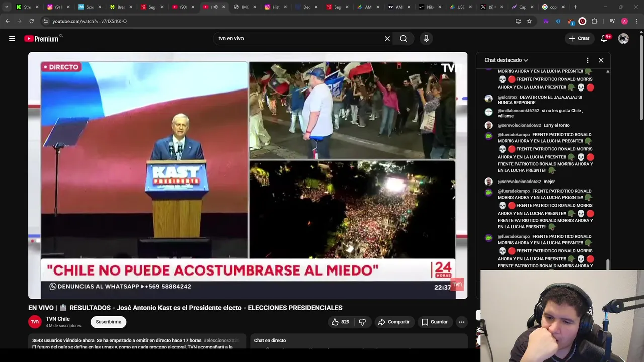This screenshot has width=644, height=362.
Task: Open Chrome three-dot menu
Action: pos(636,21)
